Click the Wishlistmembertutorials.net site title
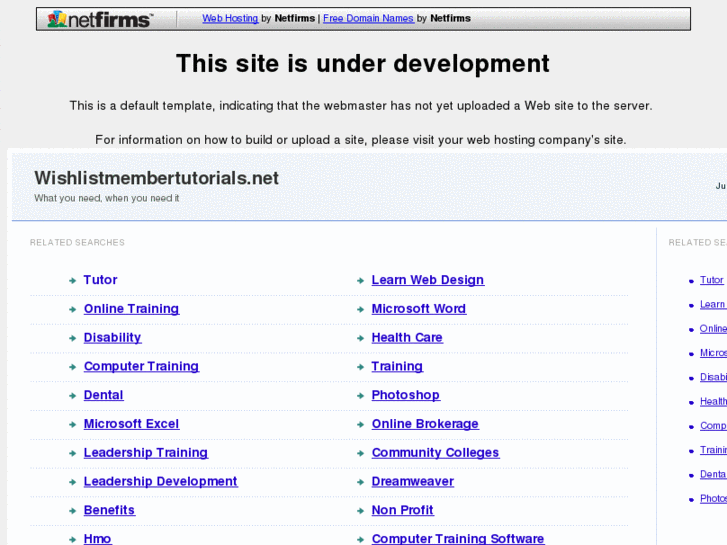 (x=156, y=178)
